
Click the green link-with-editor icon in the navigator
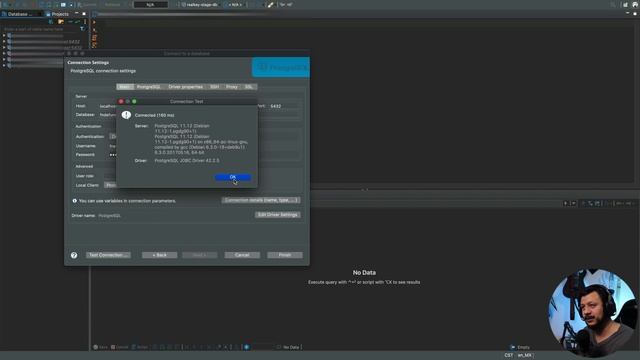click(x=77, y=22)
